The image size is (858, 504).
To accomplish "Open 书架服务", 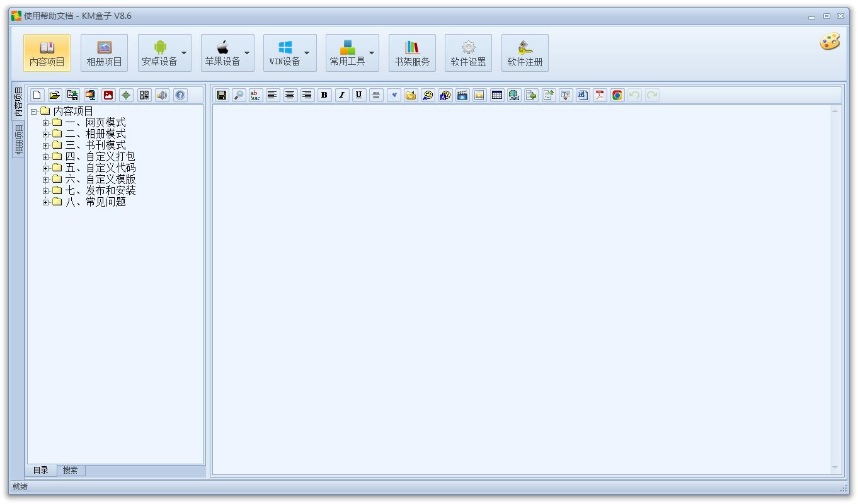I will point(413,53).
